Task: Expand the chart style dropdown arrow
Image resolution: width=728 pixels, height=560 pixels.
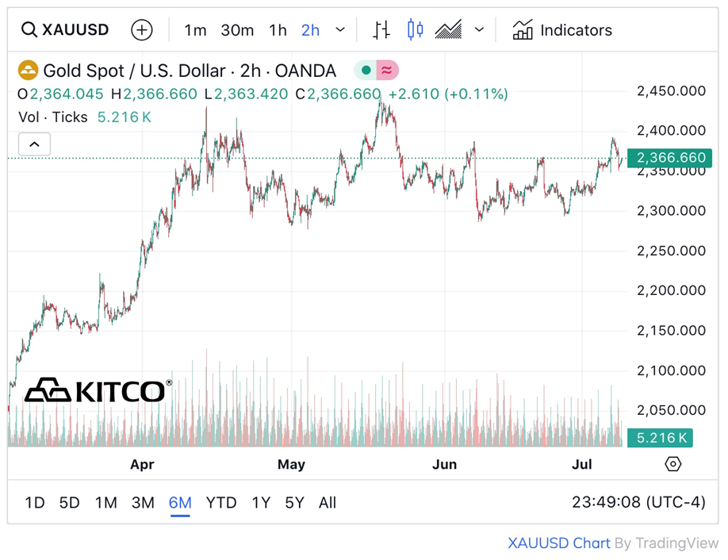Action: 479,30
